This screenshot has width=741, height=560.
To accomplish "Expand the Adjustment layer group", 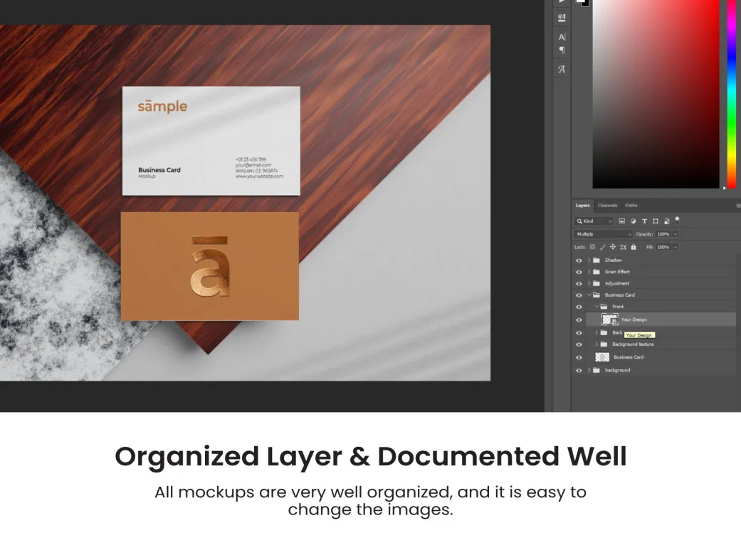I will 589,283.
